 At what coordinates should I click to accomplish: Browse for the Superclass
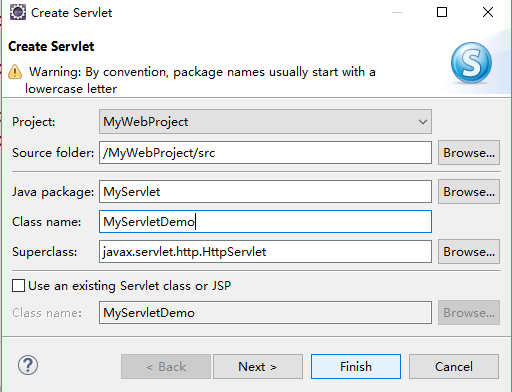click(x=469, y=252)
